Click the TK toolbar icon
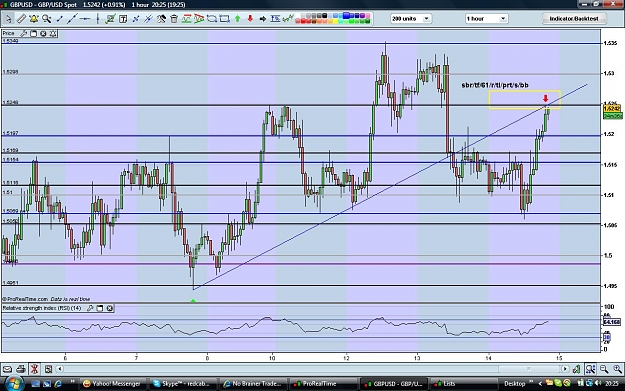This screenshot has height=391, width=625. coord(275,18)
